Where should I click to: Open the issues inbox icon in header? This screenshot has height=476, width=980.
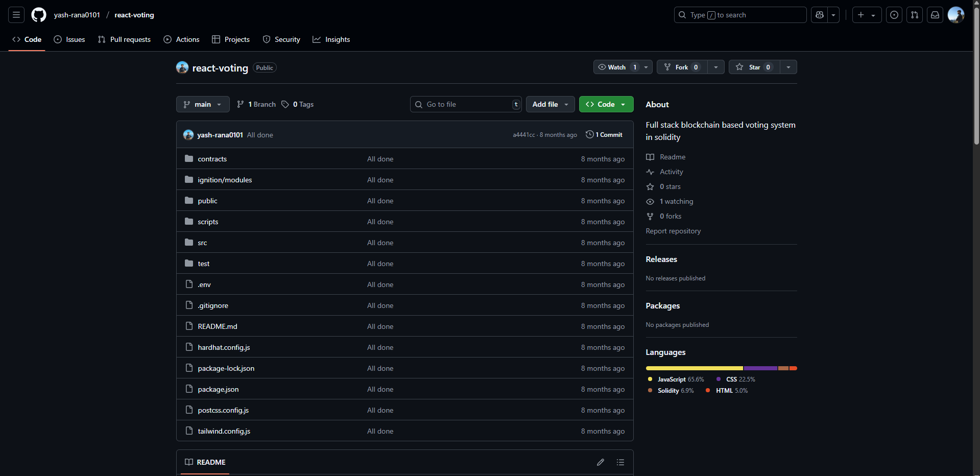click(894, 15)
